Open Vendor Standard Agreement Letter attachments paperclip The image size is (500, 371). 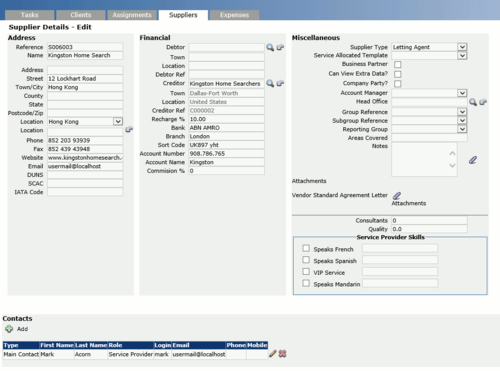[397, 196]
